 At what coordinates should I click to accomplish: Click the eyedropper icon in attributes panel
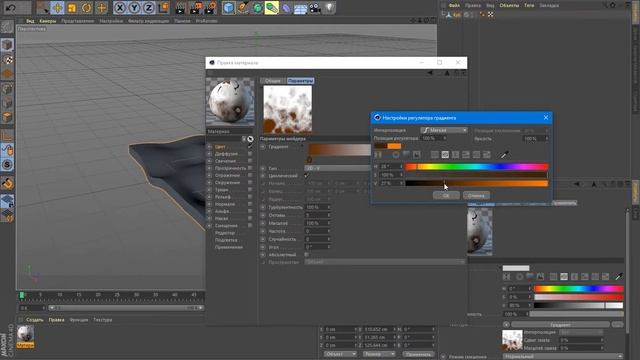pos(619,277)
